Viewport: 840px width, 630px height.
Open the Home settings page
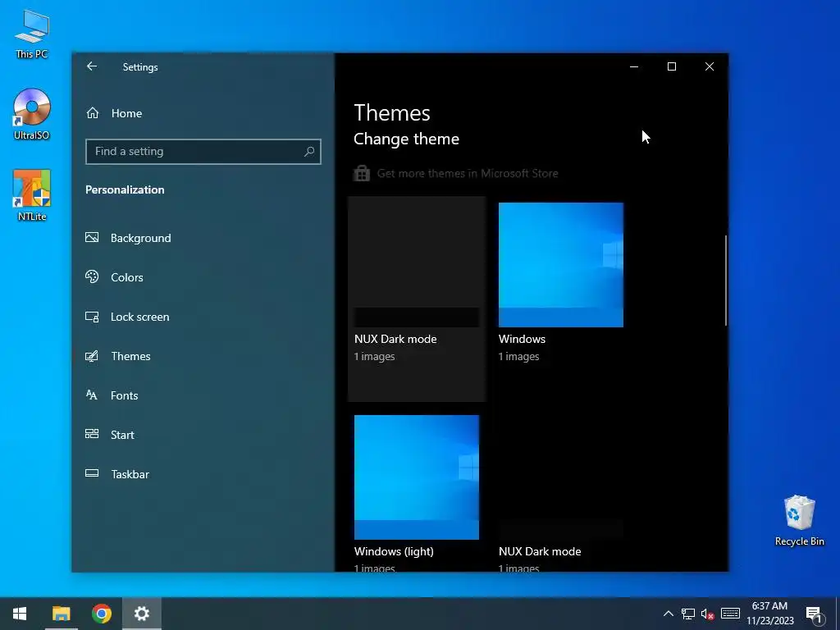(203, 113)
